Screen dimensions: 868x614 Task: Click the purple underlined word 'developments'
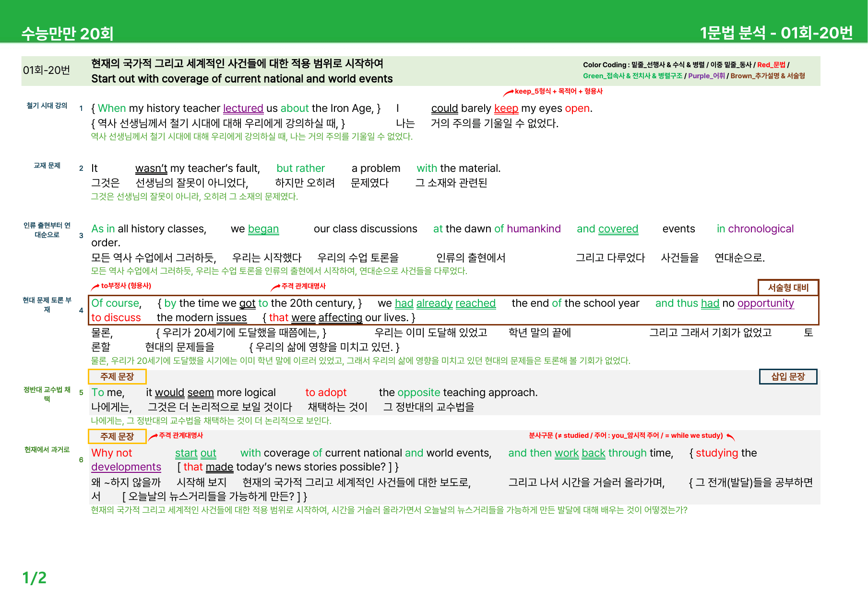pos(126,467)
